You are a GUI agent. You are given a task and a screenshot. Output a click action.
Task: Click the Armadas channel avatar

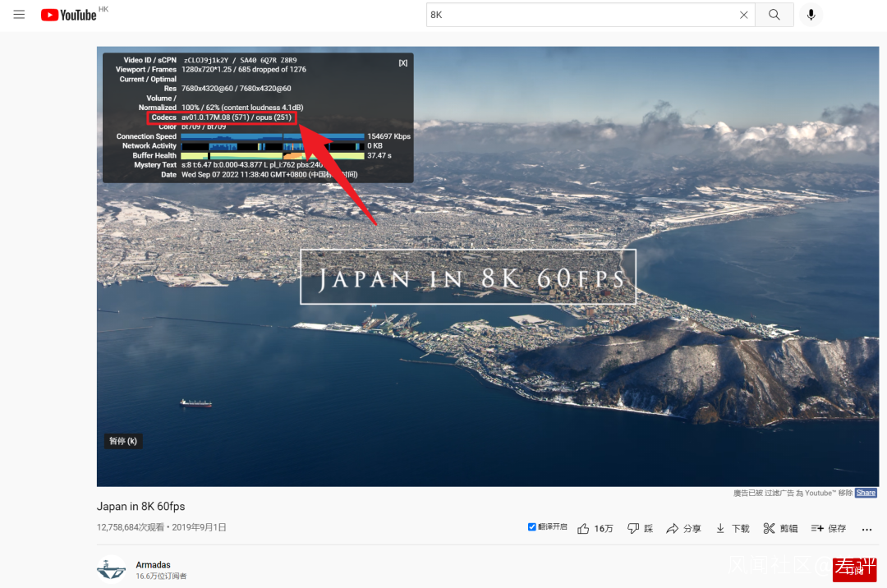112,569
